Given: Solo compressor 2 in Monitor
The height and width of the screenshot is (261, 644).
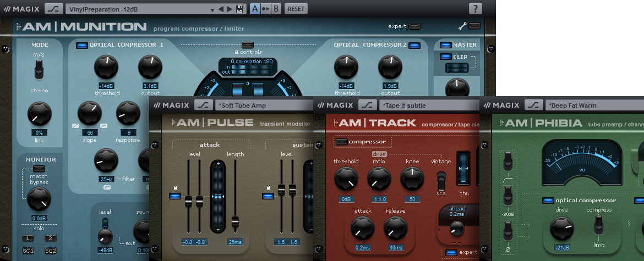Looking at the screenshot, I should pyautogui.click(x=51, y=238).
